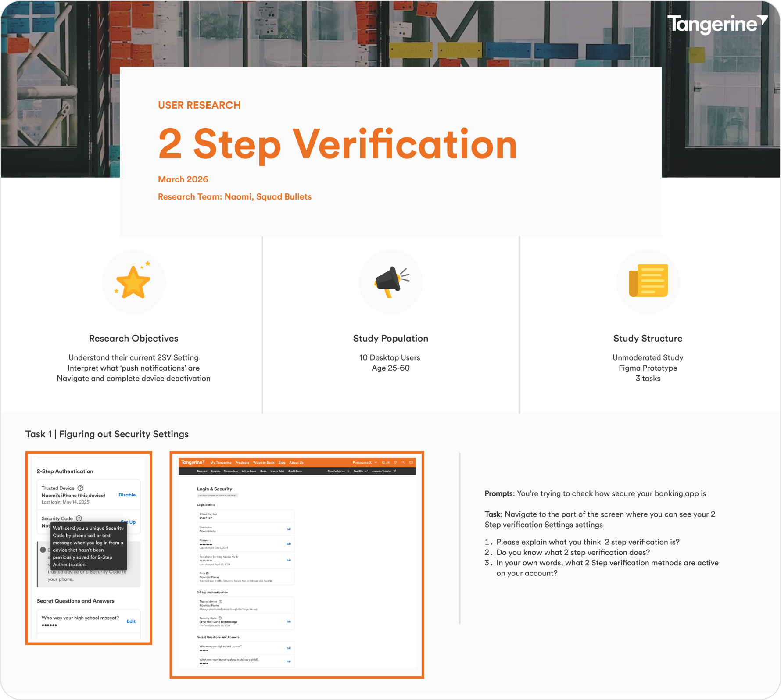Click Edit for high school mascot in desktop mockup
Screen dimensions: 781x700
289,648
